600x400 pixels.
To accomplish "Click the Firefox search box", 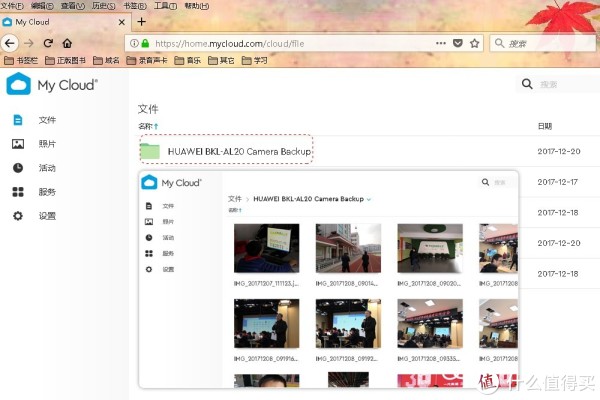I will [543, 43].
